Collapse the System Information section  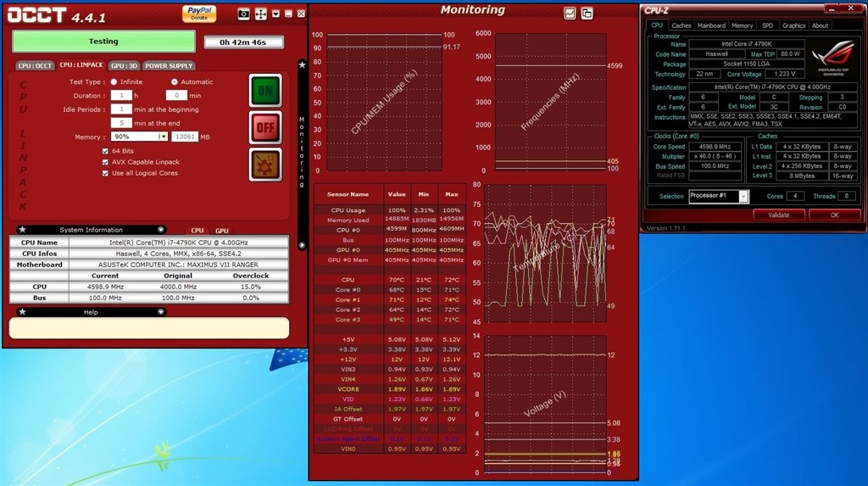[x=160, y=229]
